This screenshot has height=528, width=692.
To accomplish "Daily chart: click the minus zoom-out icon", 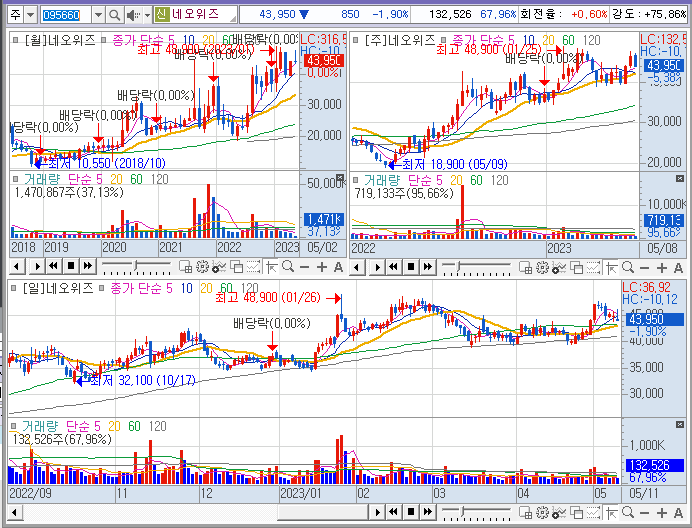I will tap(644, 513).
